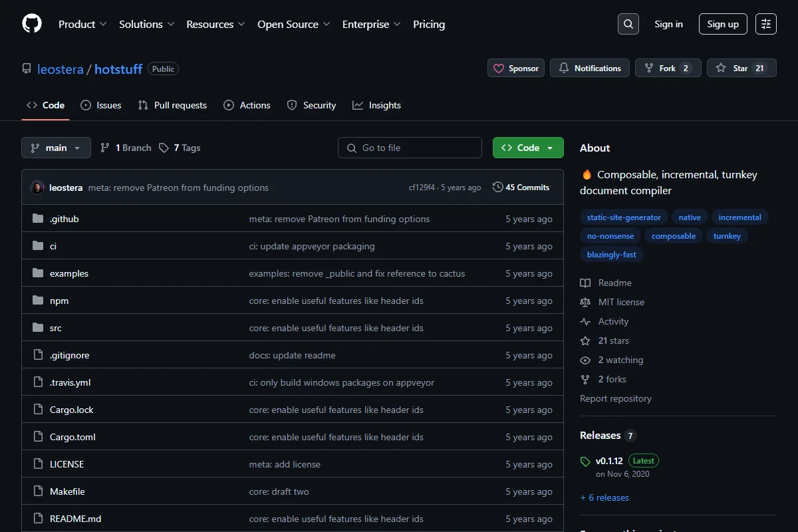The width and height of the screenshot is (798, 532).
Task: Open commit history clock icon
Action: [x=497, y=188]
